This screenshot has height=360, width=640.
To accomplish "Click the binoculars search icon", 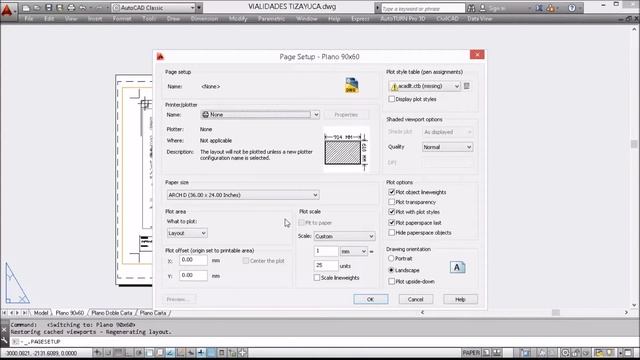I will (471, 8).
